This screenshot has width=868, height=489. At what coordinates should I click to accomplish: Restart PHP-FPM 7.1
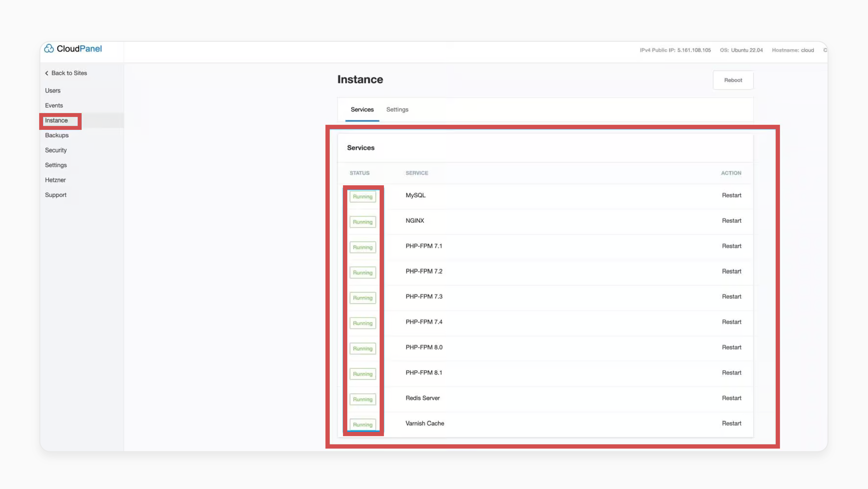(x=732, y=246)
